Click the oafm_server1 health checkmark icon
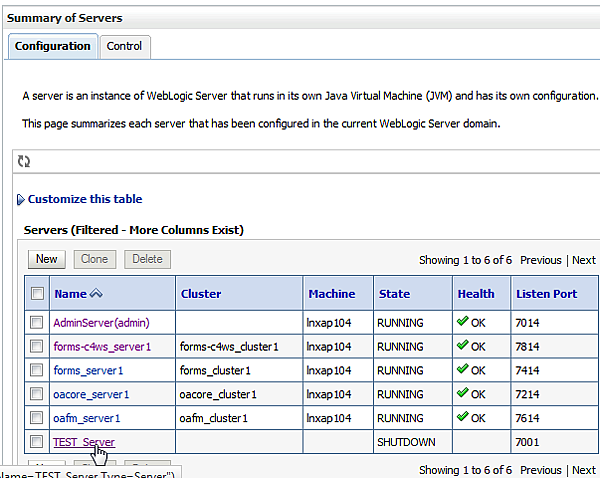Viewport: 600px width, 478px height. pyautogui.click(x=463, y=416)
